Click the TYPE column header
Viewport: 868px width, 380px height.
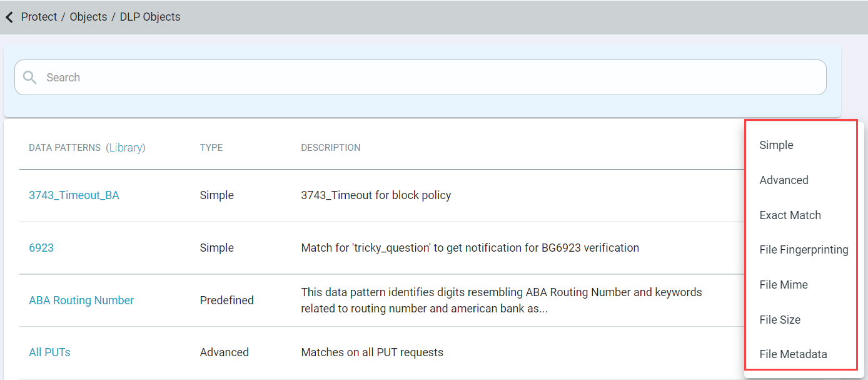[x=211, y=147]
